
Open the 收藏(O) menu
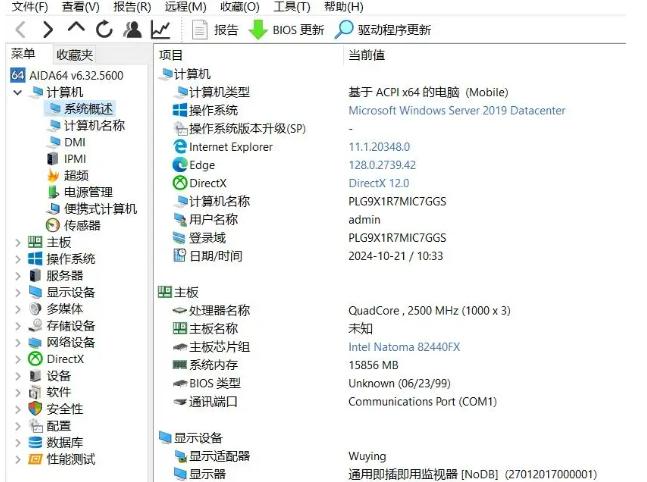click(240, 7)
